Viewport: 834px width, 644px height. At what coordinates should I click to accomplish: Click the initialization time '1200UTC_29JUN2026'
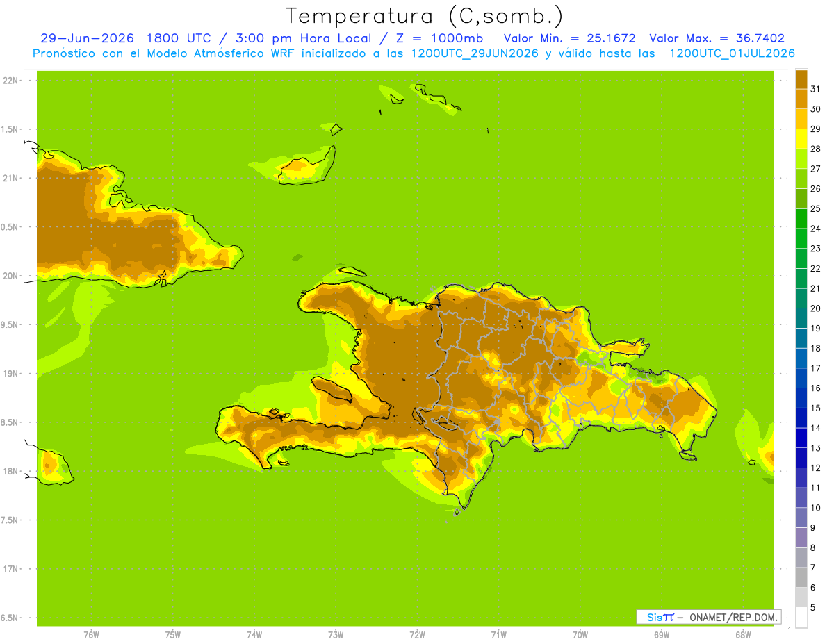tap(475, 53)
